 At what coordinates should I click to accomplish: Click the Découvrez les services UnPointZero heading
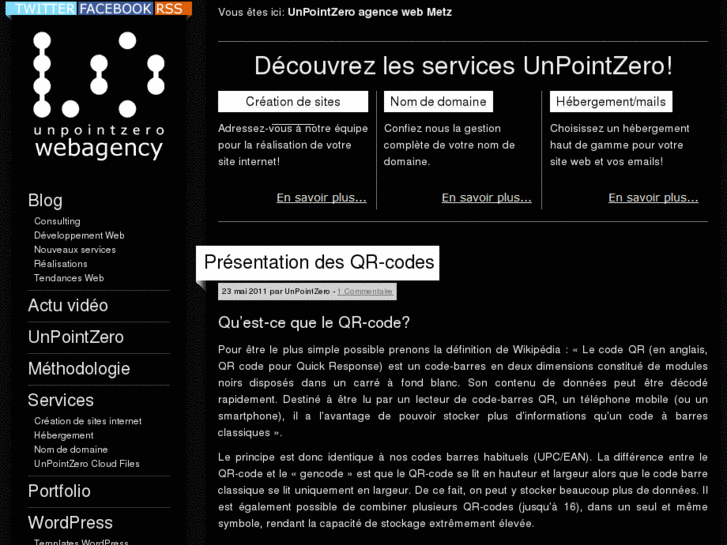point(463,65)
